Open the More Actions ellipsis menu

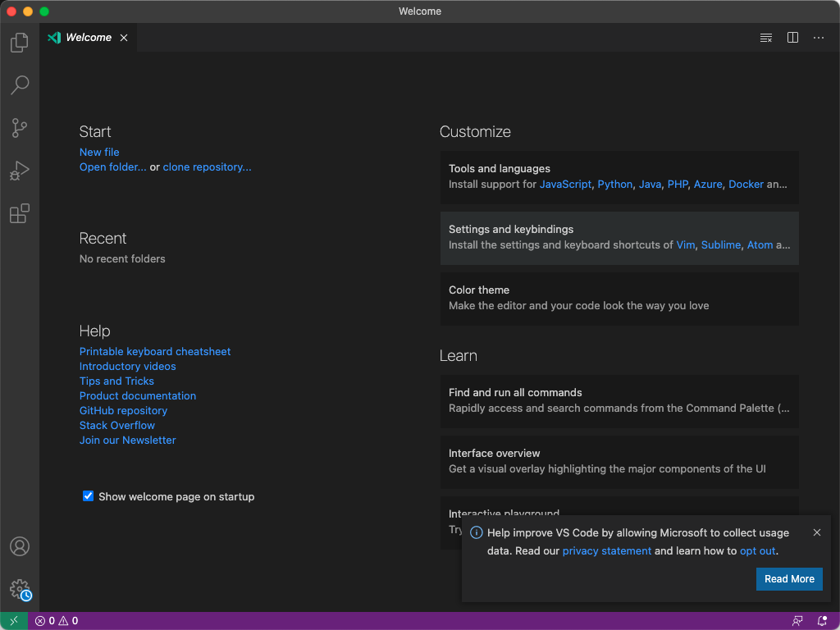818,38
